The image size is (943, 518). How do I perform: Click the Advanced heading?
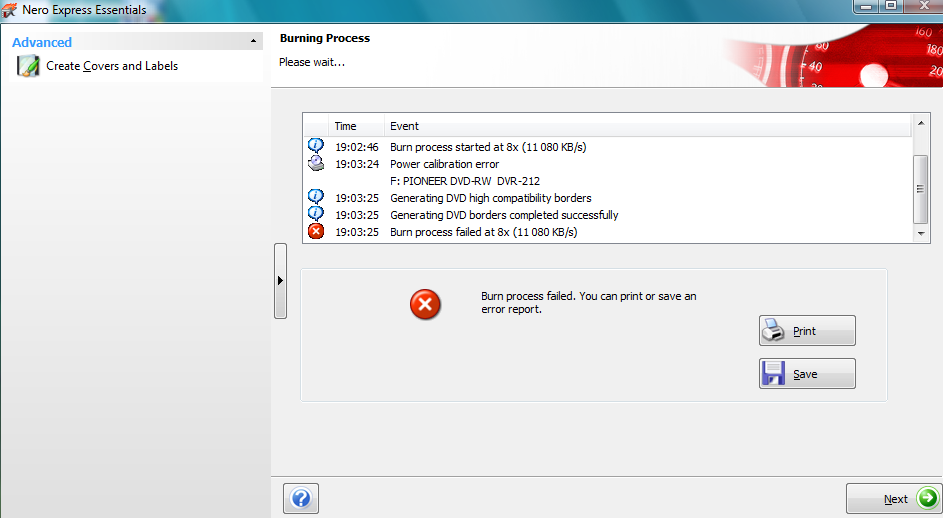[42, 42]
